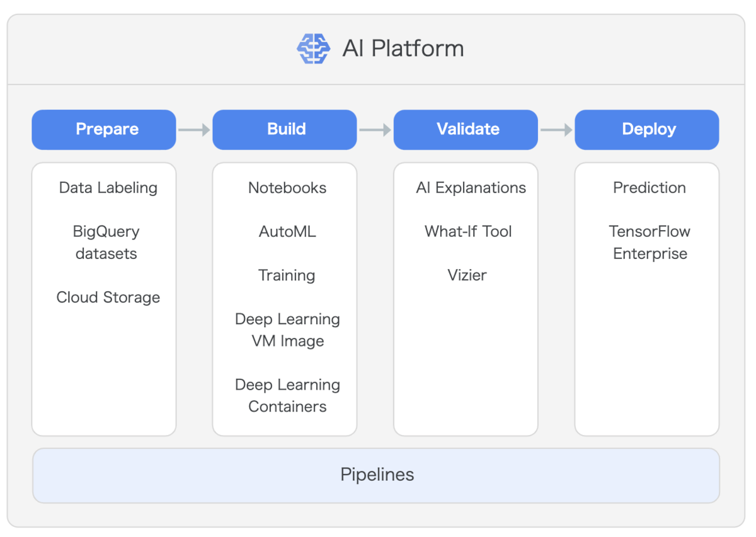Click Cloud Storage entry
Screen dimensions: 756x537
(x=108, y=297)
